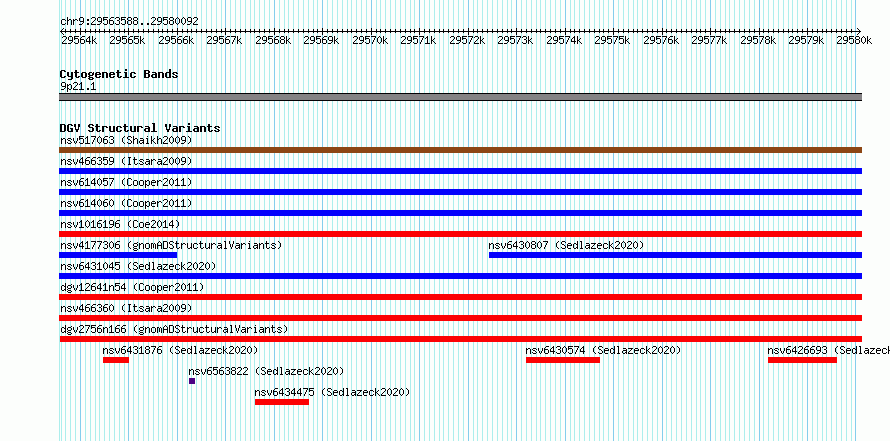Select the nsv466359 (Itsara2009) blue bar

[460, 171]
